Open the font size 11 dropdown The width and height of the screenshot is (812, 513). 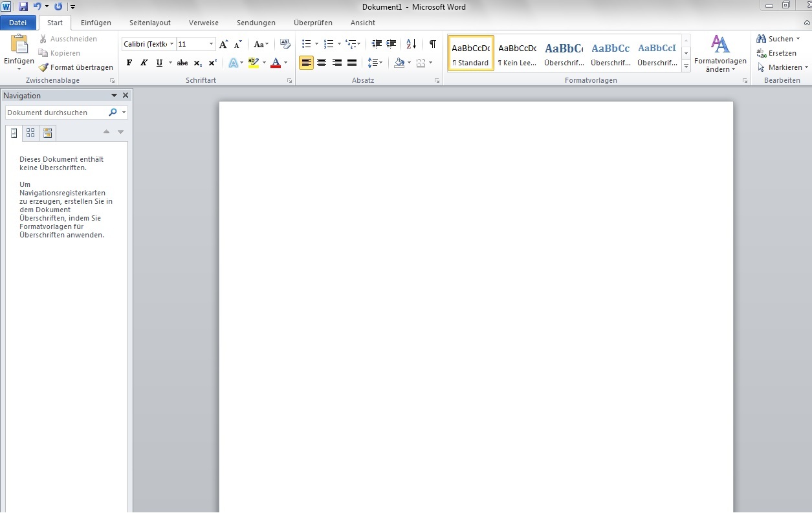212,44
